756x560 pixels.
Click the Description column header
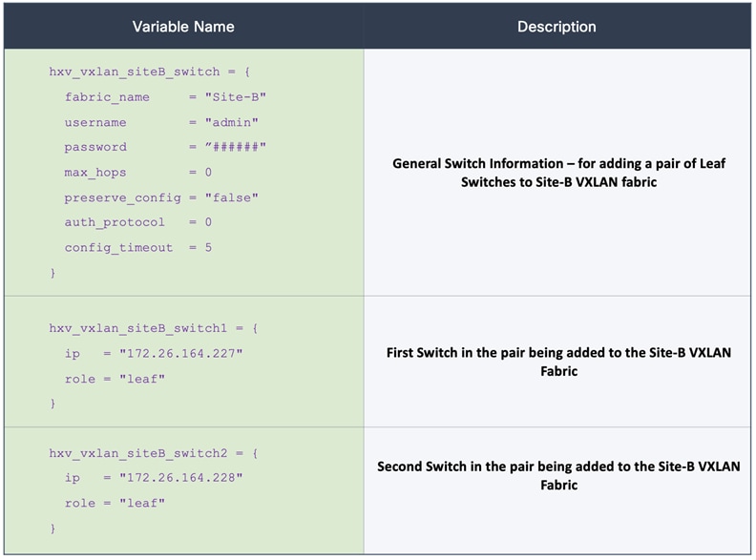click(x=556, y=27)
